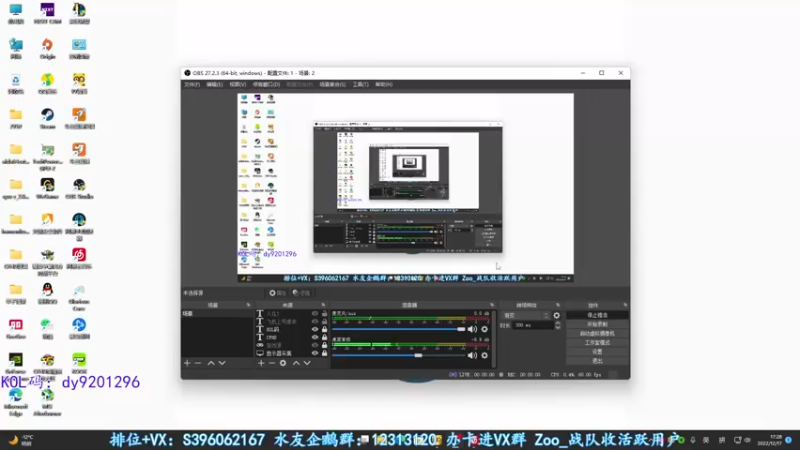This screenshot has height=450, width=800.
Task: Move the scene up in the Scenes dock
Action: pos(211,363)
